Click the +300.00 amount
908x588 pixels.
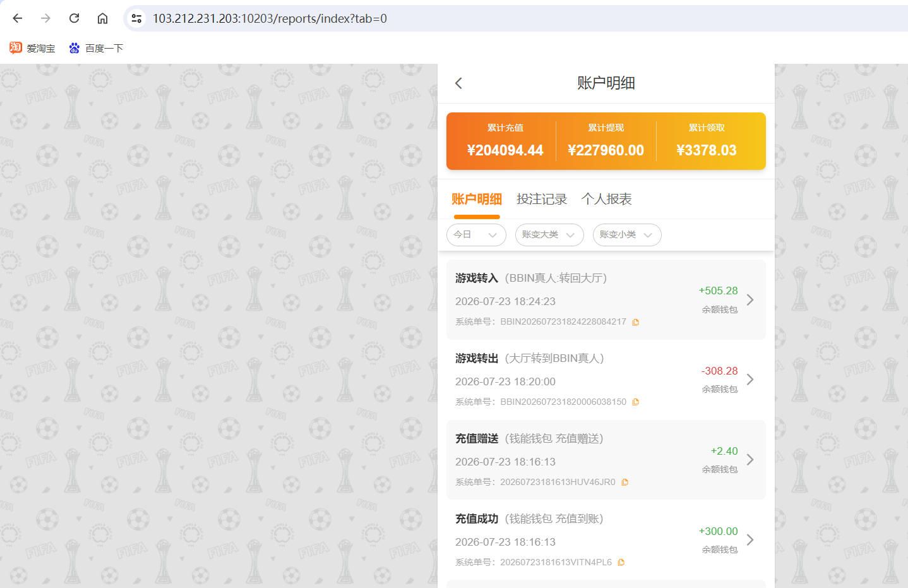718,531
